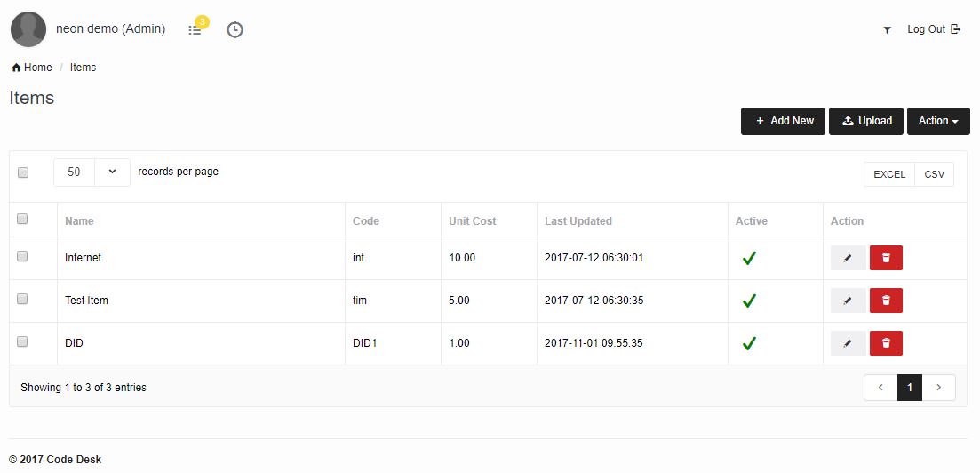Open the clock history icon
Image resolution: width=980 pixels, height=473 pixels.
point(235,29)
